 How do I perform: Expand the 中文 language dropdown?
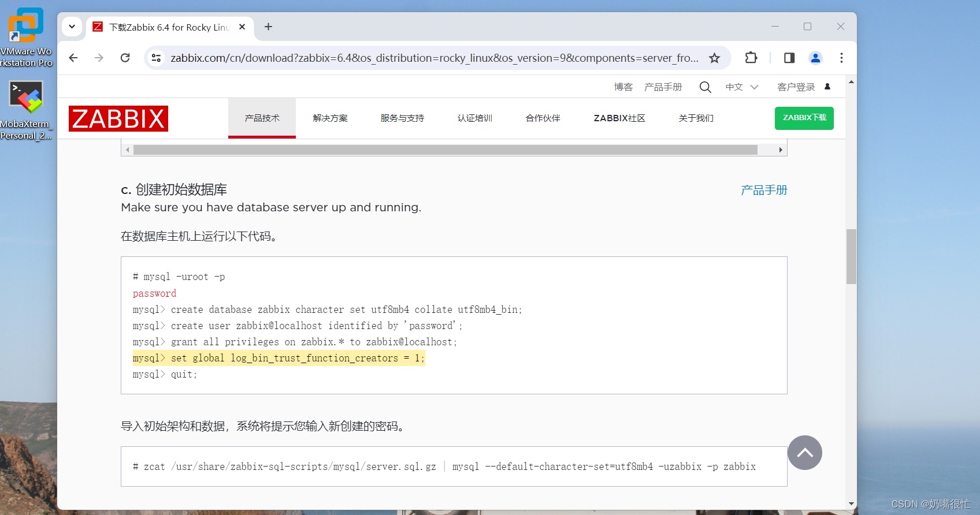(x=742, y=87)
